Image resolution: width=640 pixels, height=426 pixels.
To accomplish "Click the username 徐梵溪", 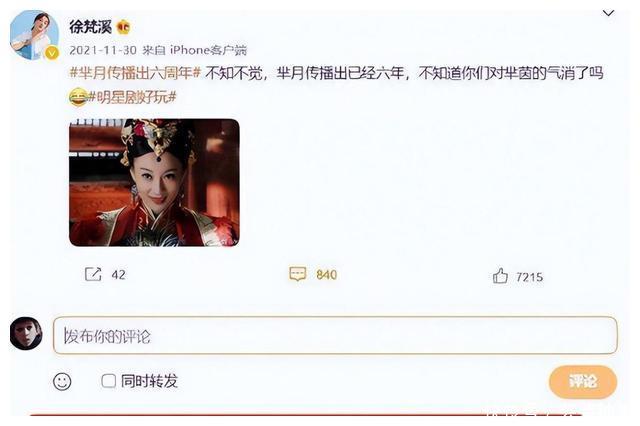I will click(x=91, y=27).
